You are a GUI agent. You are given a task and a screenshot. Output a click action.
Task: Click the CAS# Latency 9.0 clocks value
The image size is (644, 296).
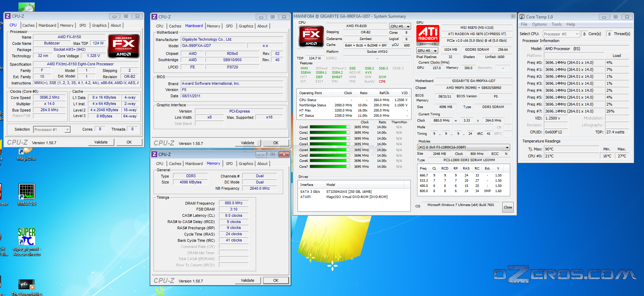pos(234,216)
